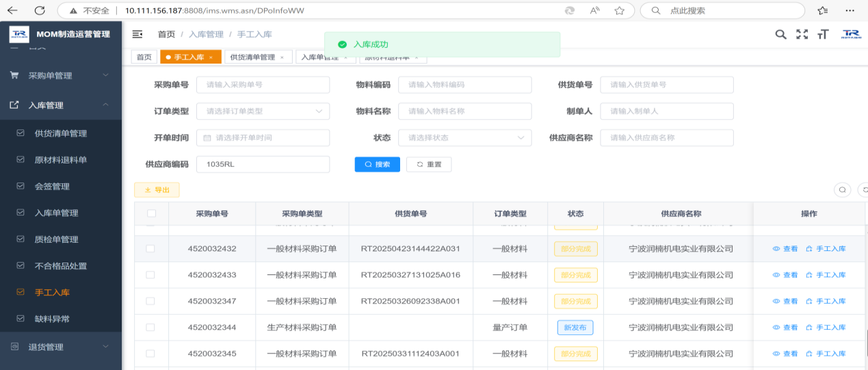Click into the 制单人 input field

(x=667, y=111)
